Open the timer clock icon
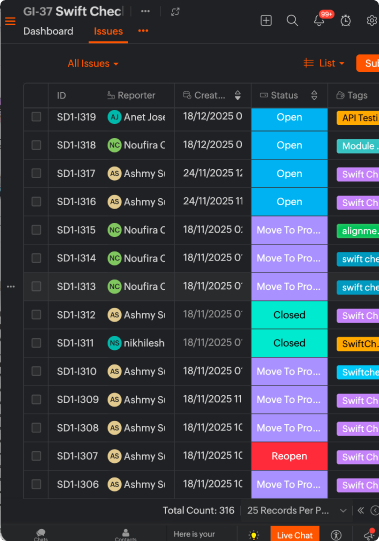379x541 pixels. coord(346,21)
